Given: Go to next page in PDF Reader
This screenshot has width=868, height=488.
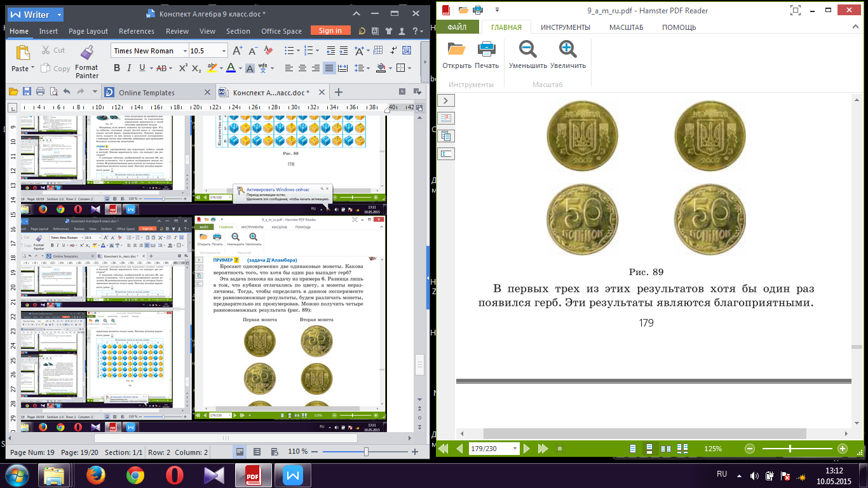Looking at the screenshot, I should point(526,449).
